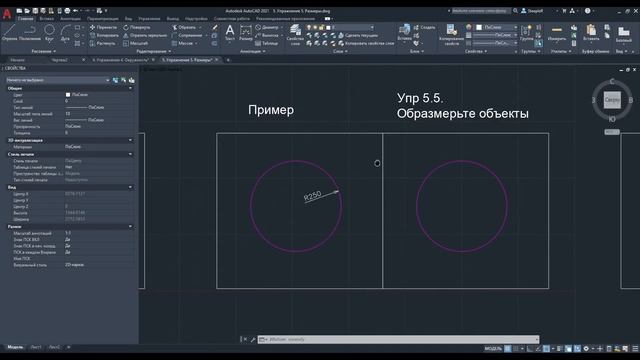Switch to the Лист1 layout tab
This screenshot has width=640, height=360.
(36, 347)
